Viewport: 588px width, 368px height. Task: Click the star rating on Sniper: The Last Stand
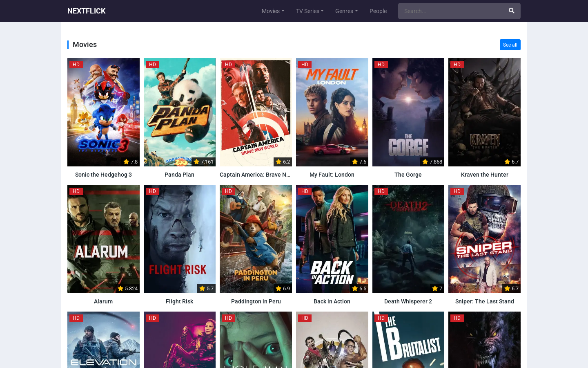[x=511, y=289]
